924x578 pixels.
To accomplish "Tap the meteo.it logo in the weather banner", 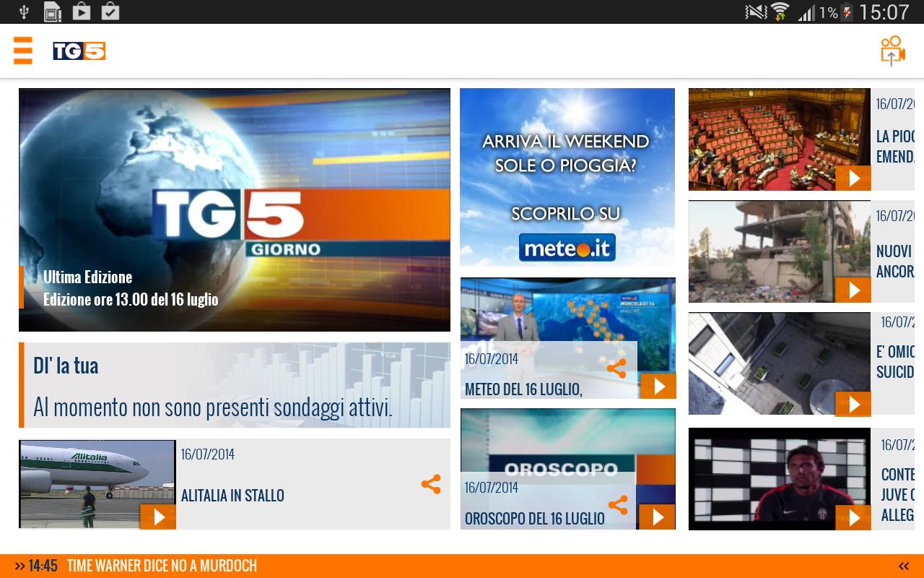I will tap(567, 247).
